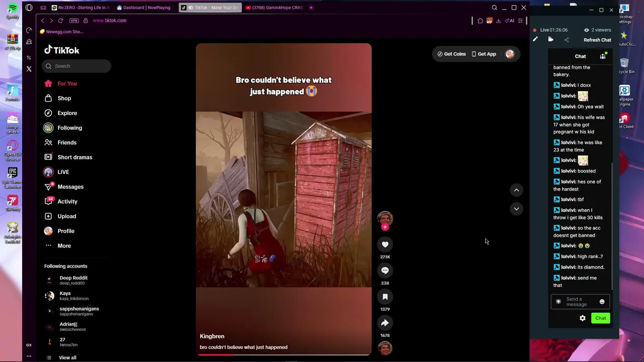The width and height of the screenshot is (644, 362).
Task: Open the Kingbren creator name link
Action: pos(212,336)
